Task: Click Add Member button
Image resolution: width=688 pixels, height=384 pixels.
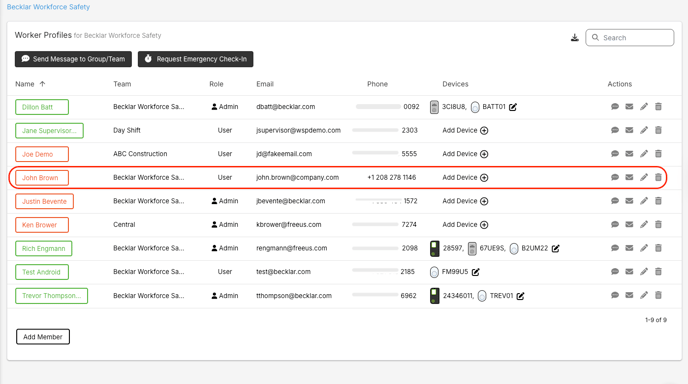Action: [43, 337]
